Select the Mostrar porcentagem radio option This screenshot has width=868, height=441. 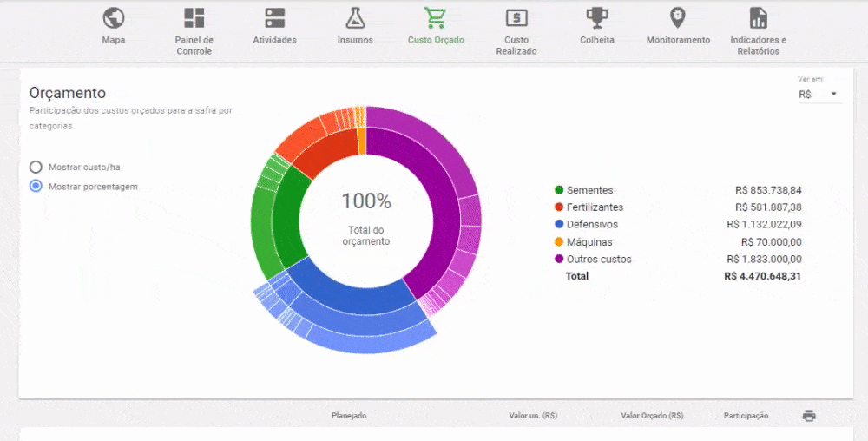[36, 186]
